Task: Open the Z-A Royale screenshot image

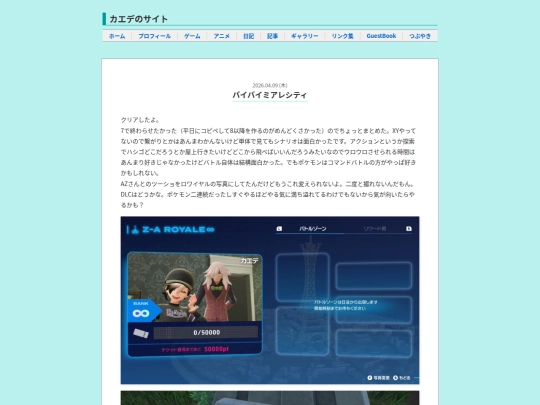Action: (x=270, y=300)
